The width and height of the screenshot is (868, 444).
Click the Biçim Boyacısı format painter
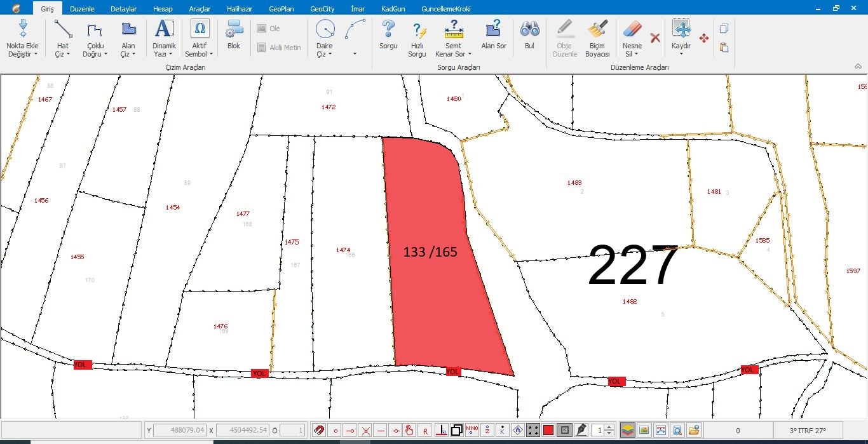[597, 38]
